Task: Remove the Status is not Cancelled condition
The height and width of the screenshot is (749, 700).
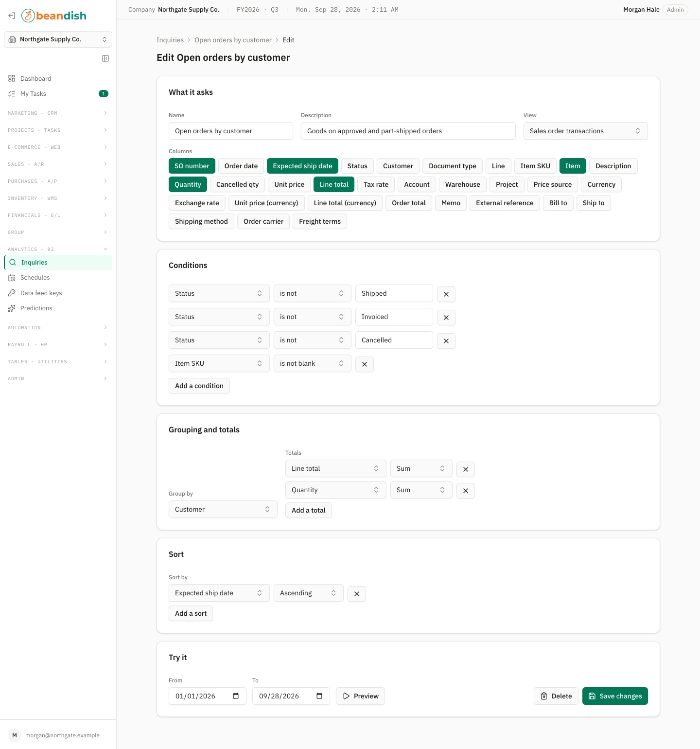Action: click(446, 340)
